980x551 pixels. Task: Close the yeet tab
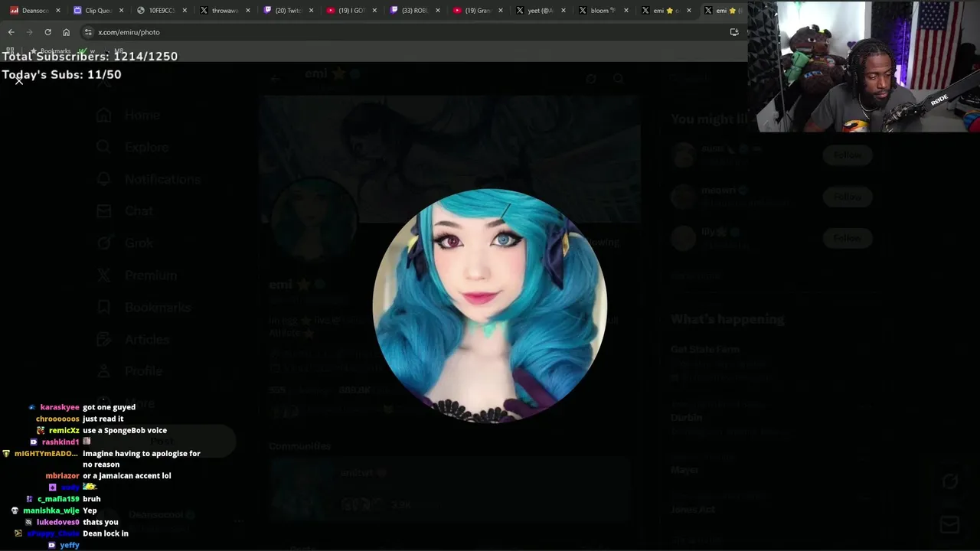click(563, 11)
